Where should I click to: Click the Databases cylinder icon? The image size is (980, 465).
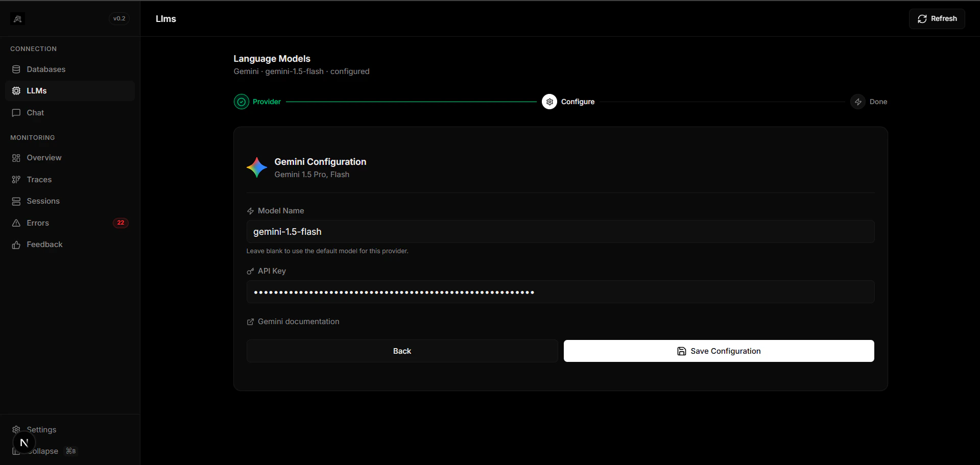coord(16,69)
